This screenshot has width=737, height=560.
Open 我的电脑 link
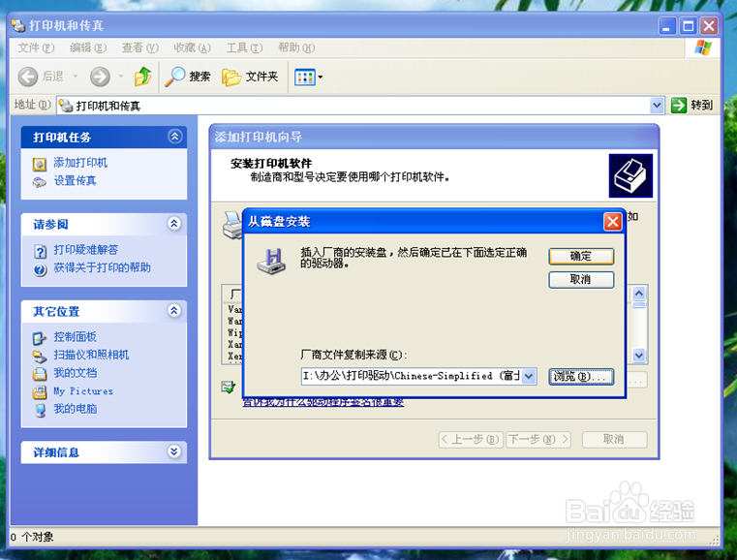coord(75,409)
